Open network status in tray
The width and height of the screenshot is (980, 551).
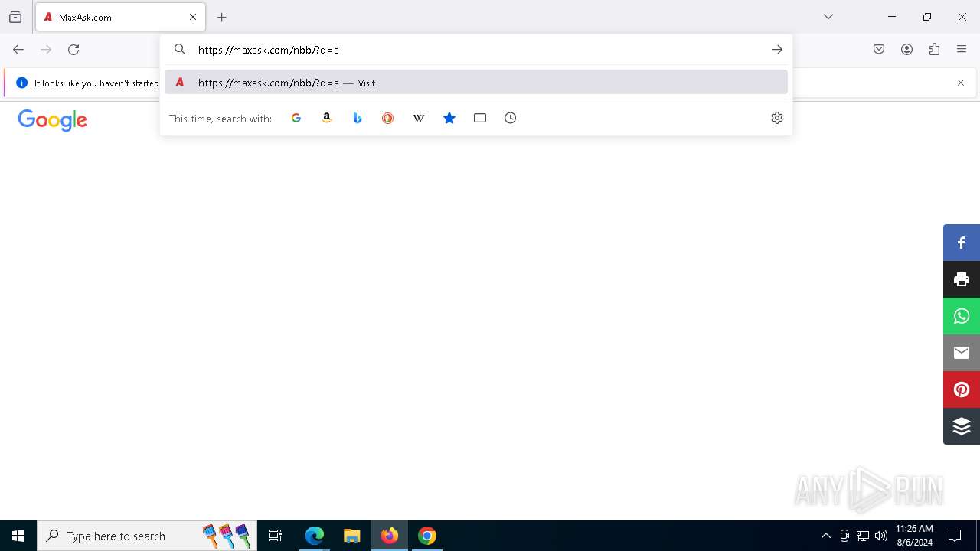[863, 536]
